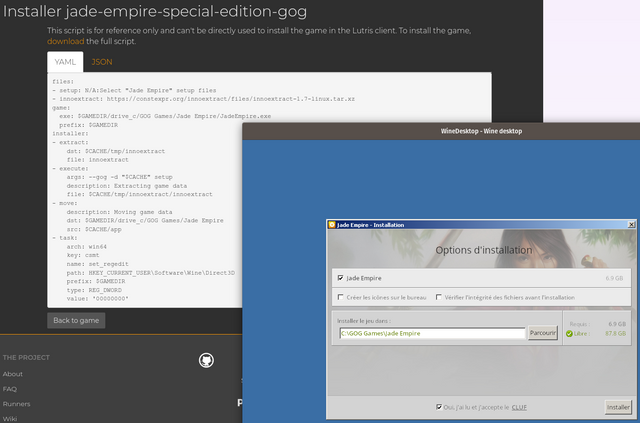
Task: Toggle the 'Oui, j'ai lu et j'accepte' checkbox
Action: pyautogui.click(x=439, y=407)
